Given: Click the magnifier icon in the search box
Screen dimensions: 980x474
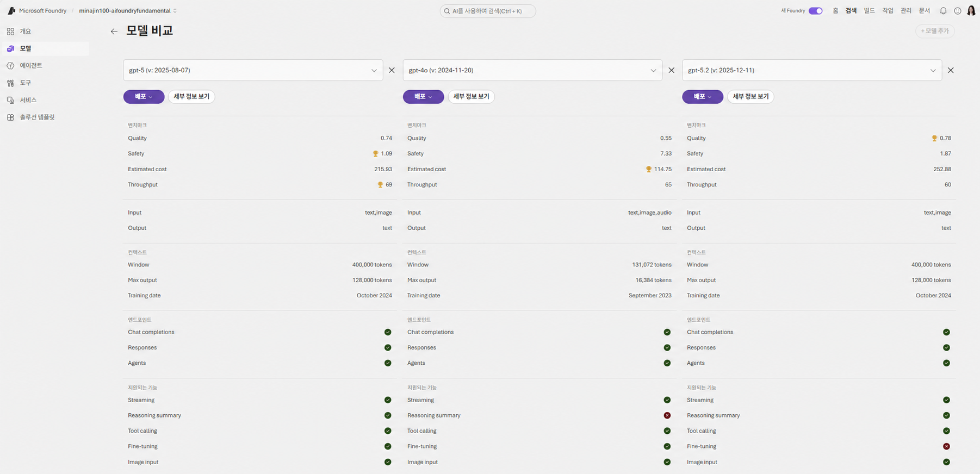Looking at the screenshot, I should point(447,11).
